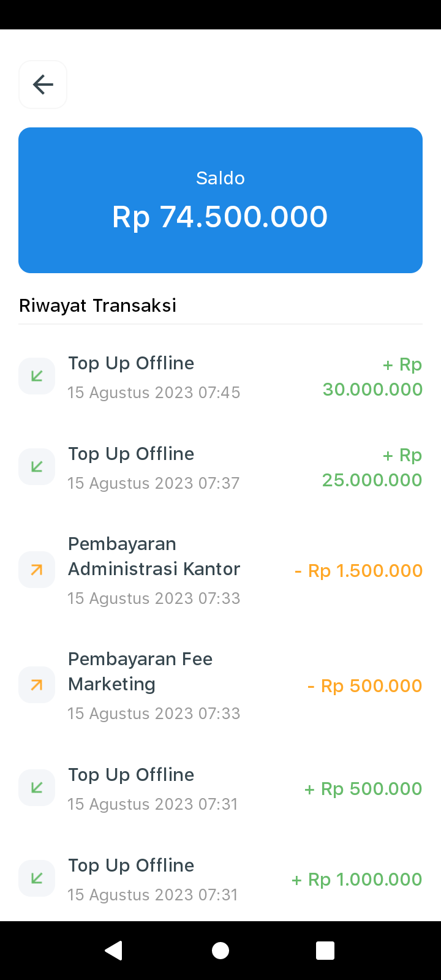Tap Android recent apps square button
The width and height of the screenshot is (441, 980).
[325, 950]
